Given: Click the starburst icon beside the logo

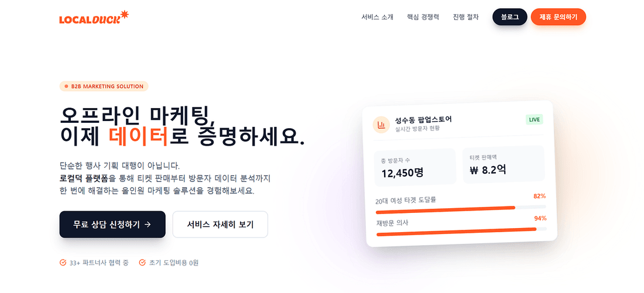Looking at the screenshot, I should point(124,15).
